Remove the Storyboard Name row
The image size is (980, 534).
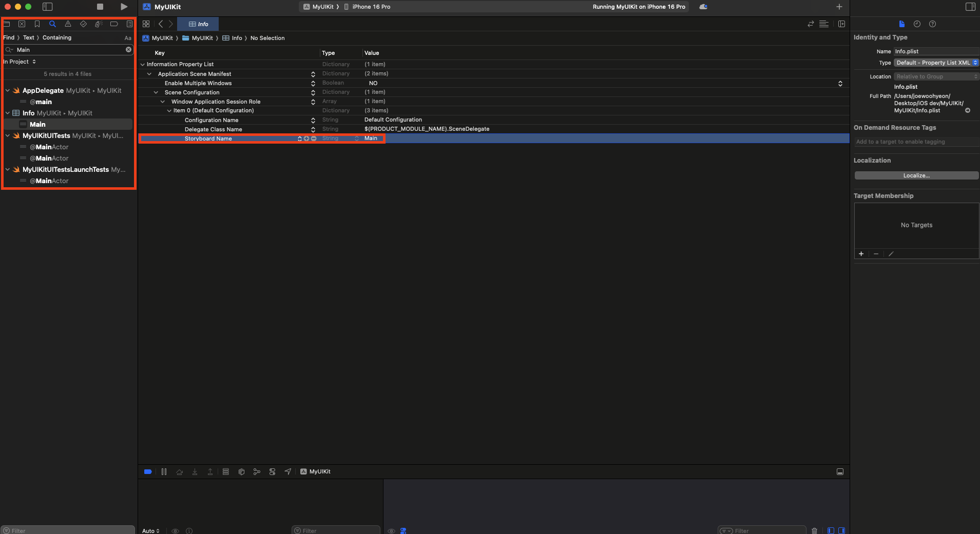(314, 139)
